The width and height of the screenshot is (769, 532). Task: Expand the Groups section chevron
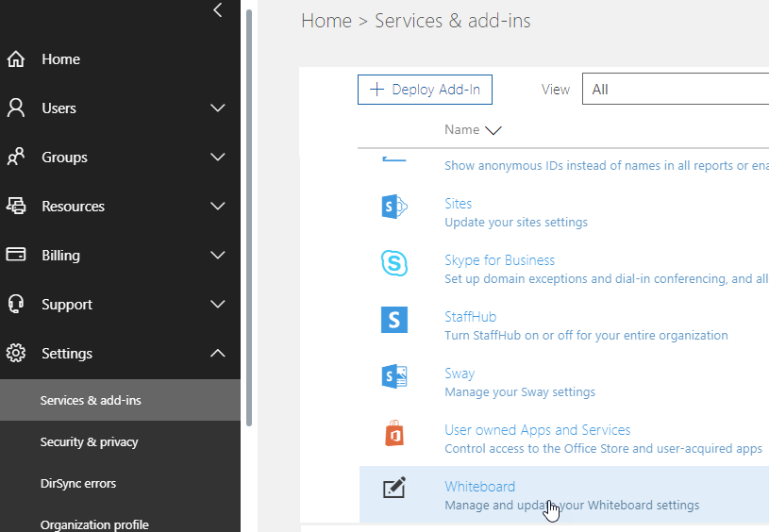pos(218,158)
